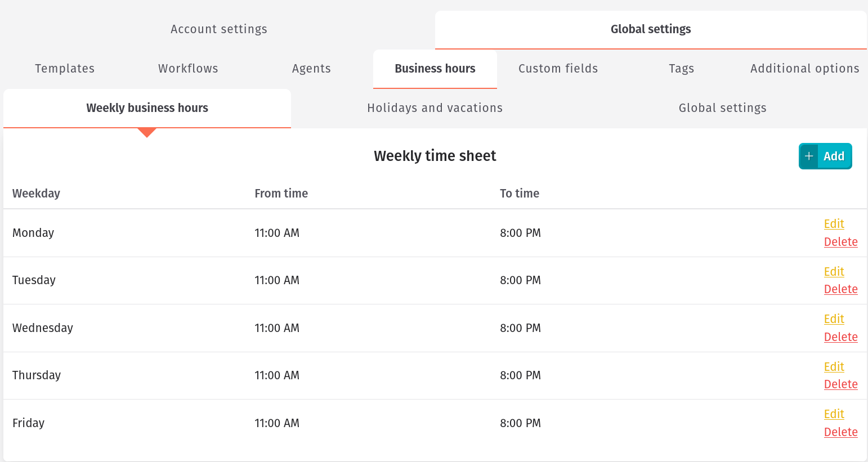Delete the Monday time entry
The height and width of the screenshot is (462, 868).
[x=841, y=242]
